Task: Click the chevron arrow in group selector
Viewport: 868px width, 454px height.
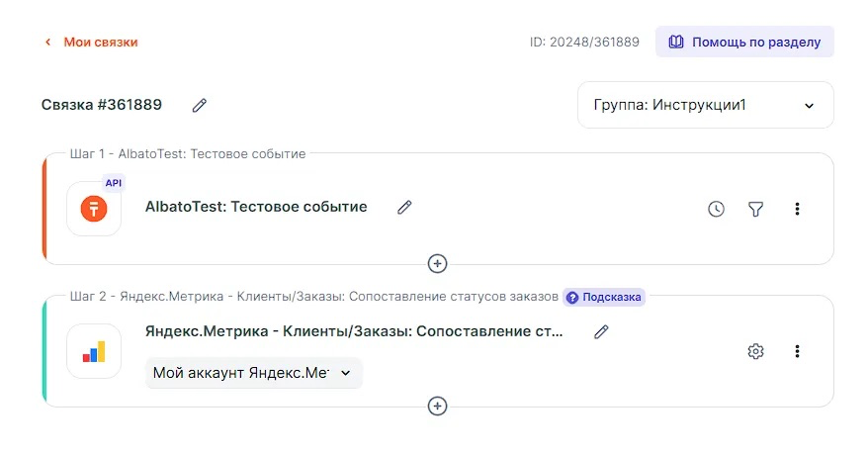Action: [x=809, y=106]
